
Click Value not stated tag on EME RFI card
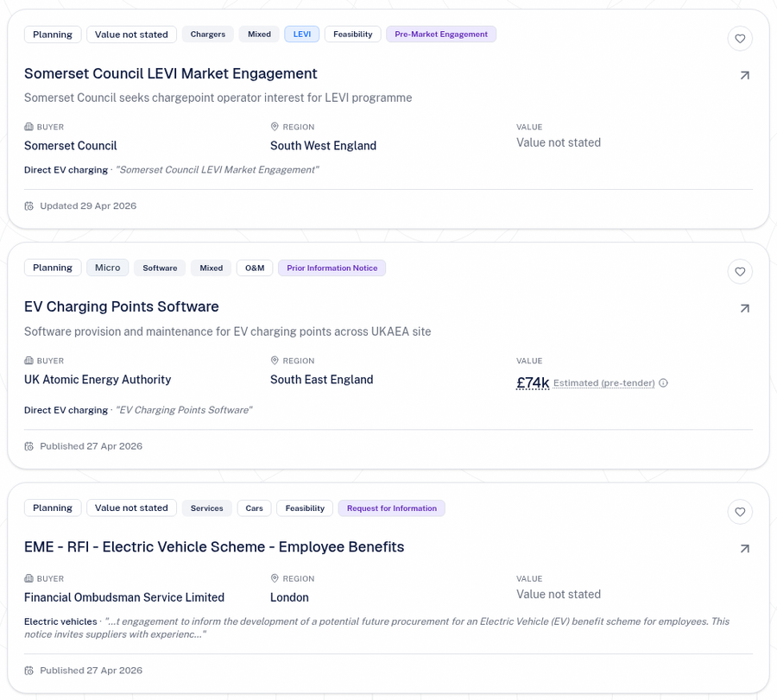click(131, 508)
